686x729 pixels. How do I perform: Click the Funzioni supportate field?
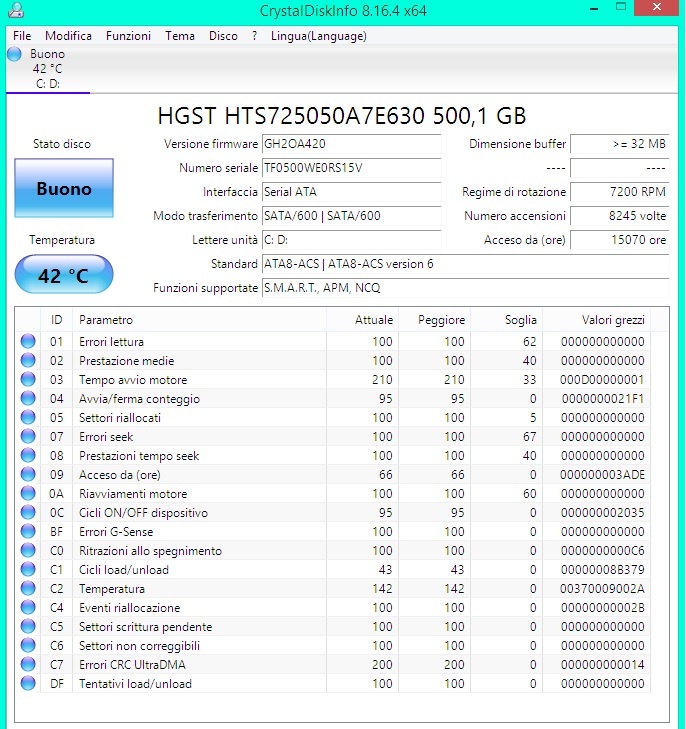click(x=465, y=288)
